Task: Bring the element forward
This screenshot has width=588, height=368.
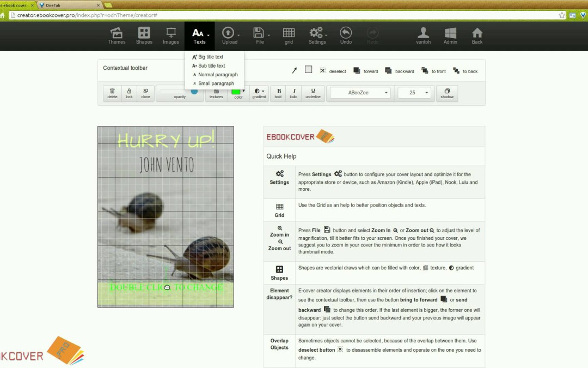Action: (365, 71)
